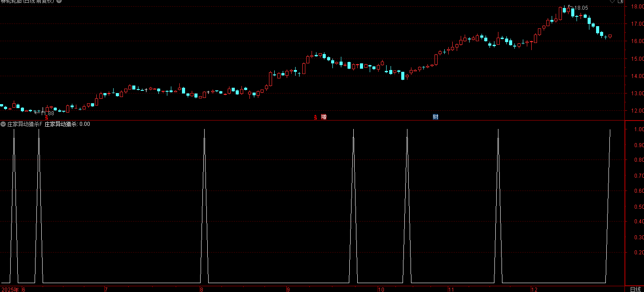Click the 财 financial report marker
This screenshot has height=292, width=644.
pos(436,117)
